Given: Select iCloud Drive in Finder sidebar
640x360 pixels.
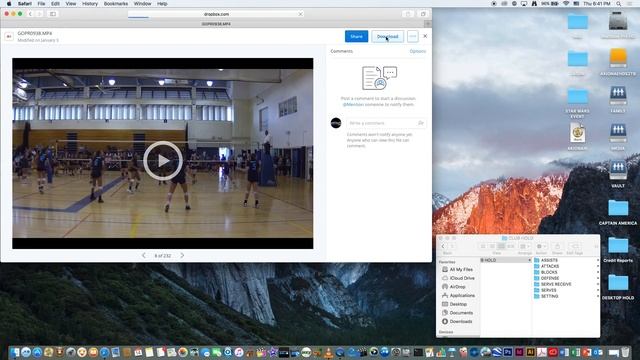Looking at the screenshot, I should pyautogui.click(x=458, y=278).
